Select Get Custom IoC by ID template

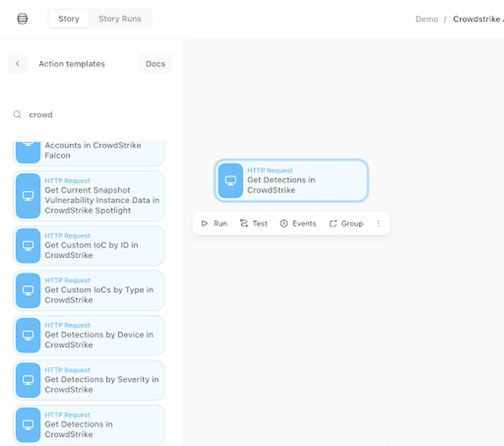pos(89,246)
